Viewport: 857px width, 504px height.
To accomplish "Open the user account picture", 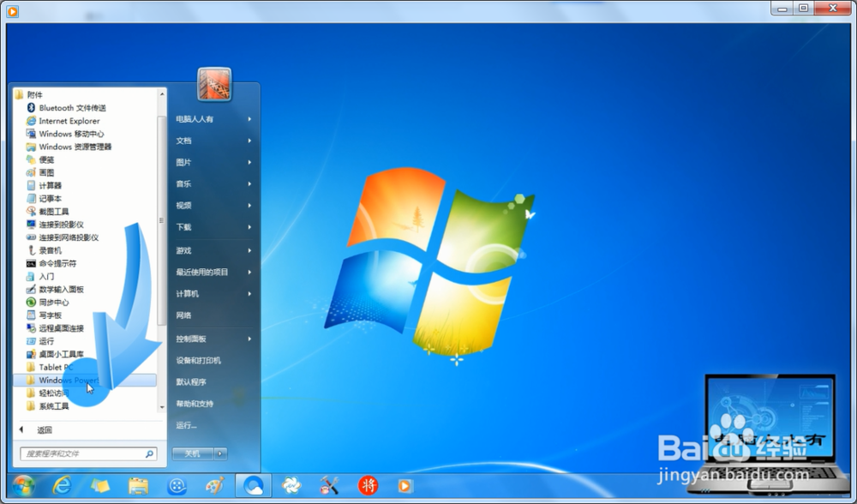I will (214, 84).
